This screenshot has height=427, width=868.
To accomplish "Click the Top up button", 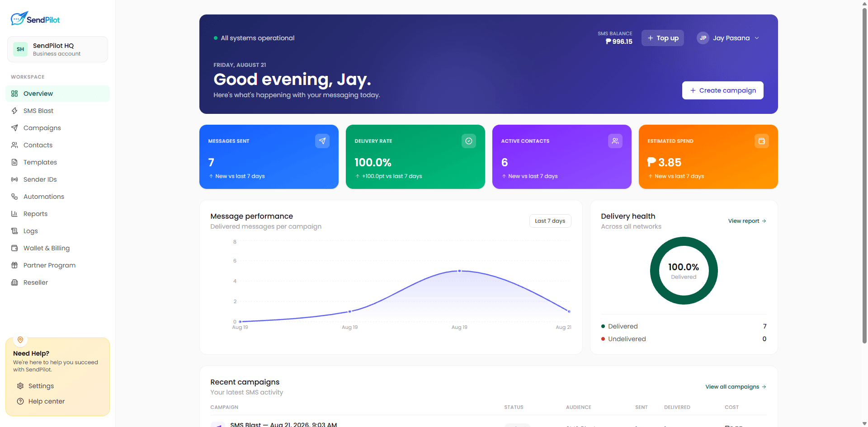I will point(663,38).
